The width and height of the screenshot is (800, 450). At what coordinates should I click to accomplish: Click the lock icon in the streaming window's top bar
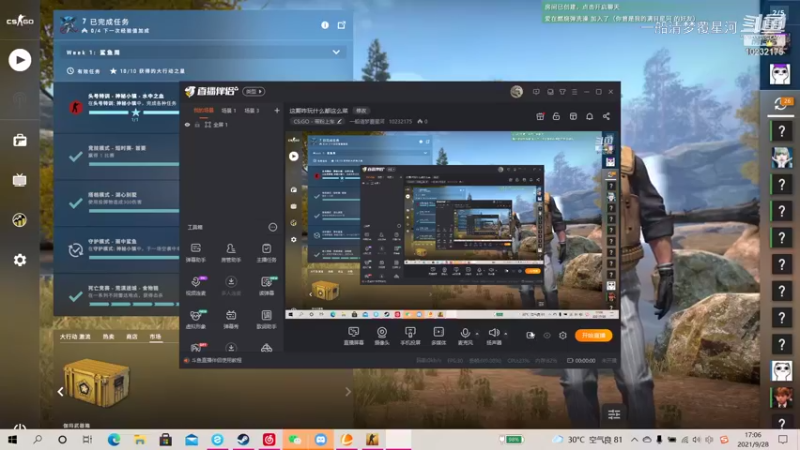tap(556, 116)
